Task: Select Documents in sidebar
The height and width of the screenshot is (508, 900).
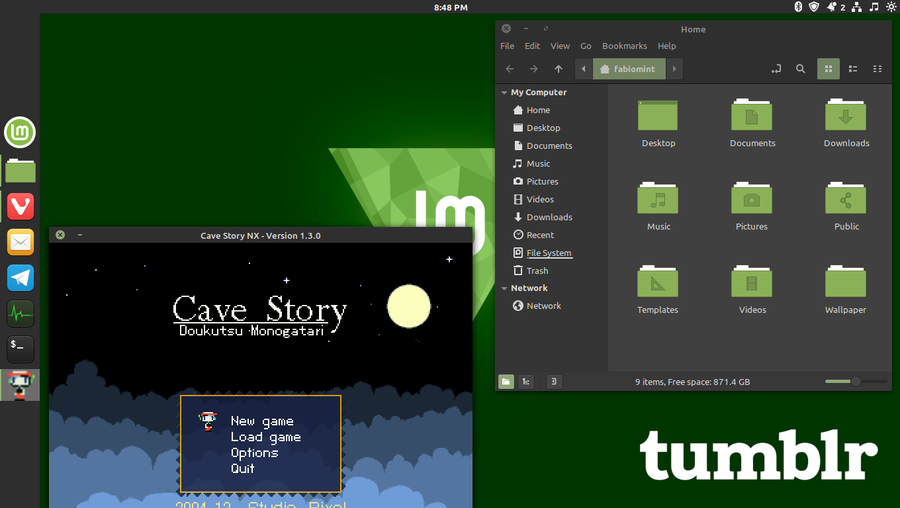Action: click(x=551, y=146)
